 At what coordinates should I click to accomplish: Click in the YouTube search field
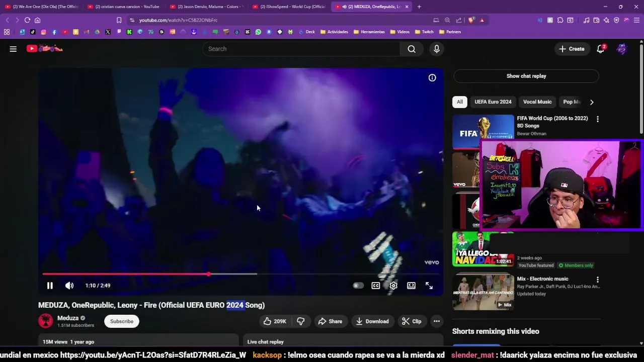[x=301, y=49]
